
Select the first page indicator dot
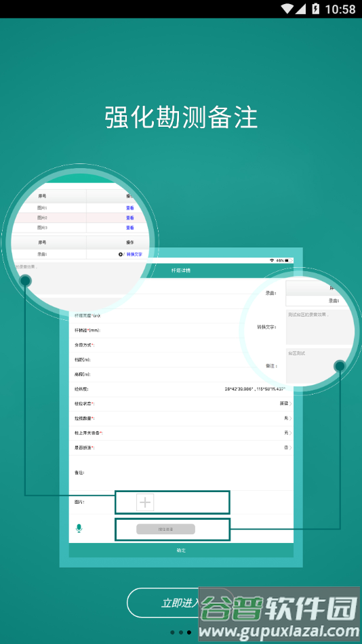coord(173,632)
